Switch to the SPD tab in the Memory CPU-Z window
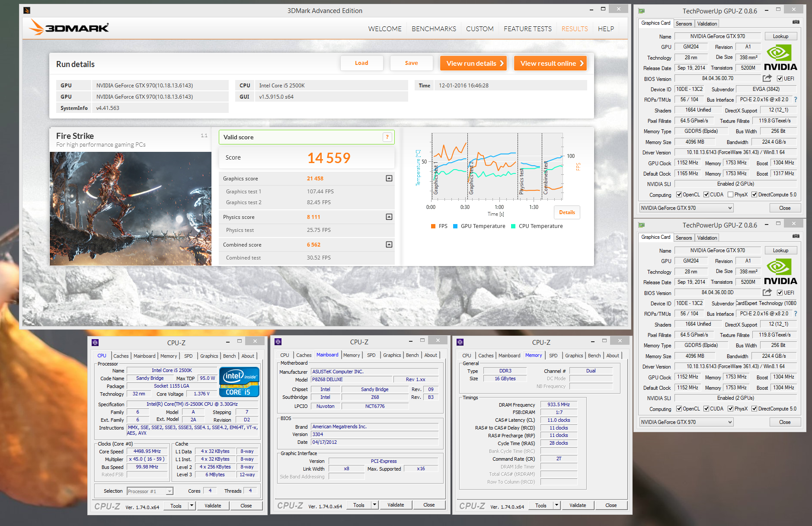 tap(553, 356)
